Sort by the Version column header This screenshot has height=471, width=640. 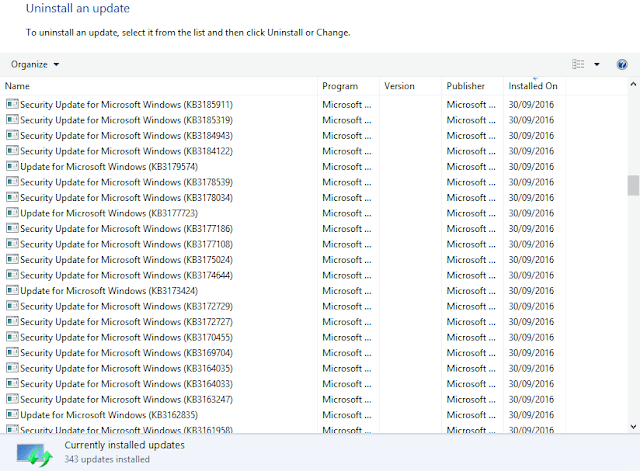pyautogui.click(x=411, y=86)
